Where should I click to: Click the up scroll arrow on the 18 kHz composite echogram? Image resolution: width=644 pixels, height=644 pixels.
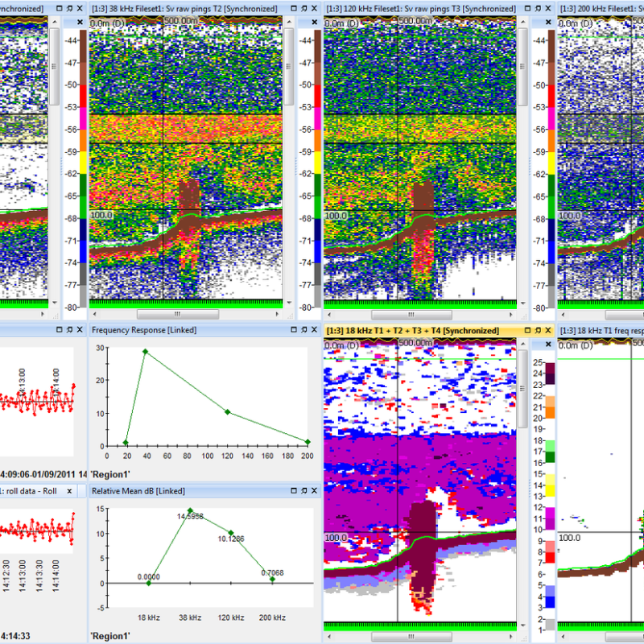[522, 344]
